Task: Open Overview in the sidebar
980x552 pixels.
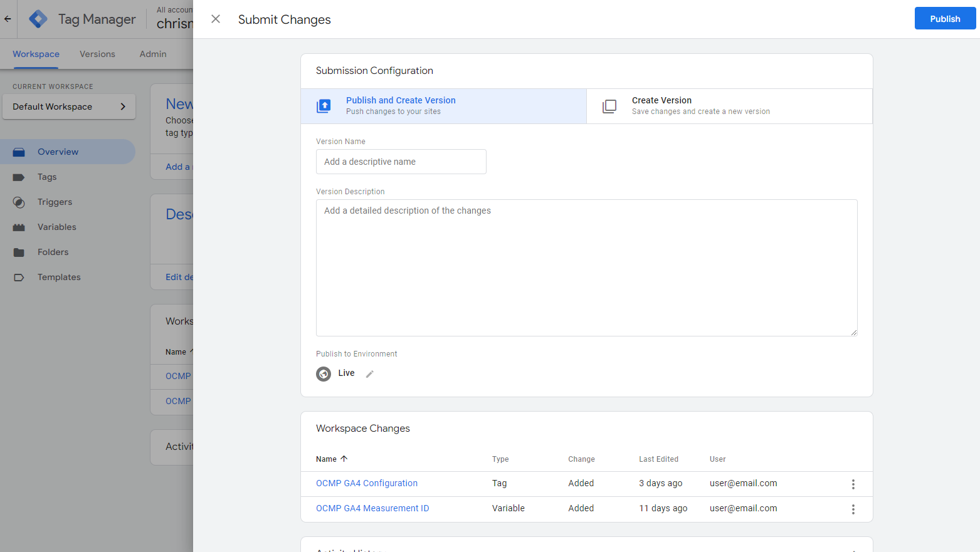Action: pos(67,152)
